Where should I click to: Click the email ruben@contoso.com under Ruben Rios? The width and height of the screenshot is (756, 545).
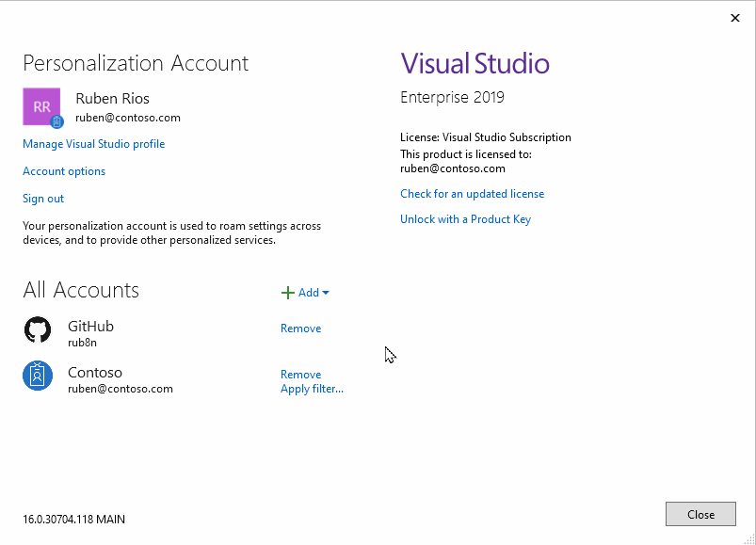[126, 118]
